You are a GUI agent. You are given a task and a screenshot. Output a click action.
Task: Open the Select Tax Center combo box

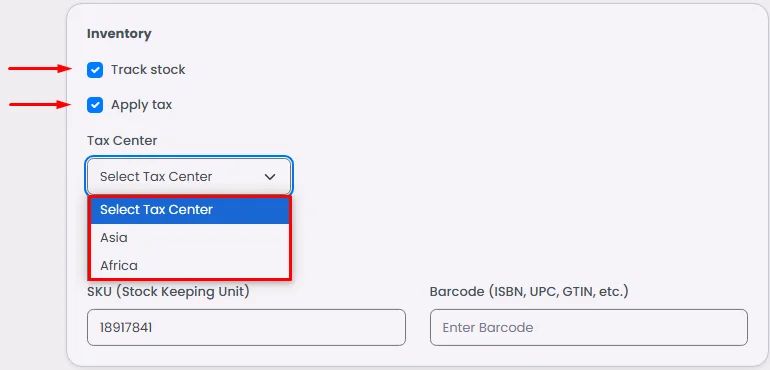189,176
